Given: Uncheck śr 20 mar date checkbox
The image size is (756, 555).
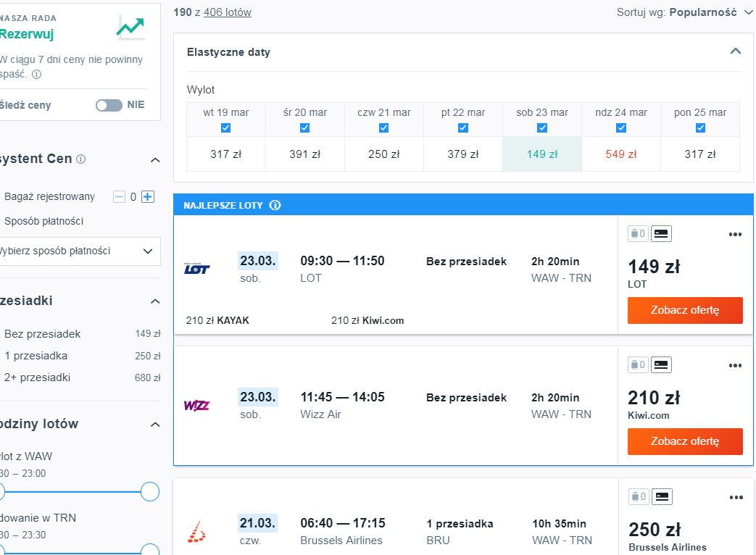Looking at the screenshot, I should (x=304, y=128).
